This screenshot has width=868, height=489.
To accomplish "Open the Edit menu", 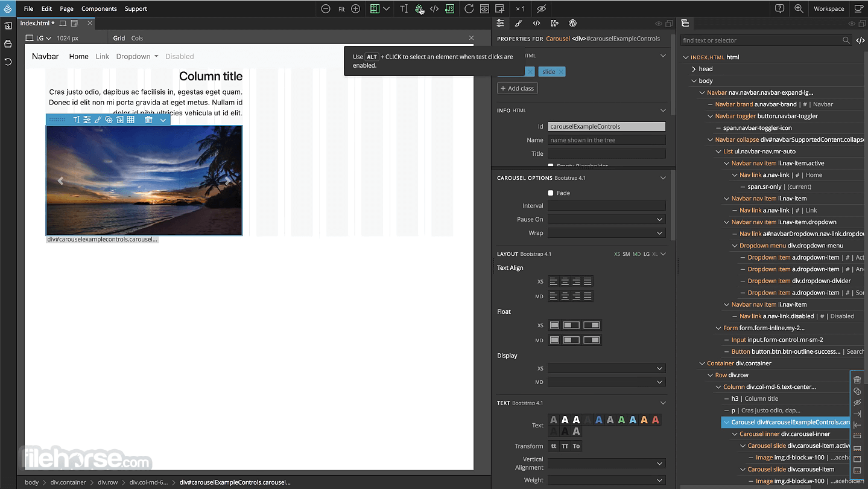I will coord(46,8).
